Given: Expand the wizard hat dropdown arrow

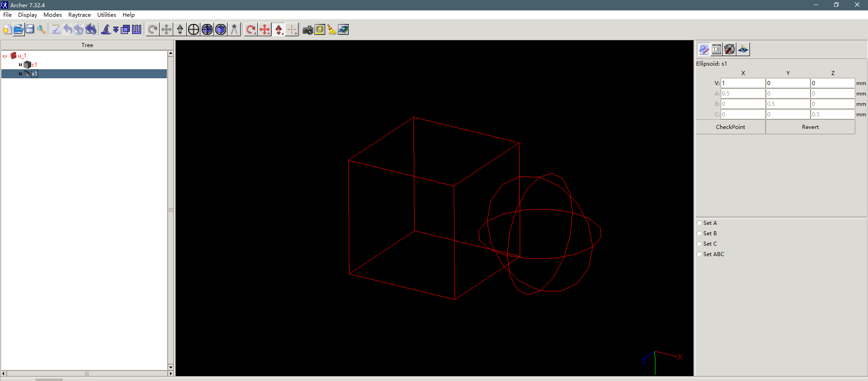Looking at the screenshot, I should [116, 30].
